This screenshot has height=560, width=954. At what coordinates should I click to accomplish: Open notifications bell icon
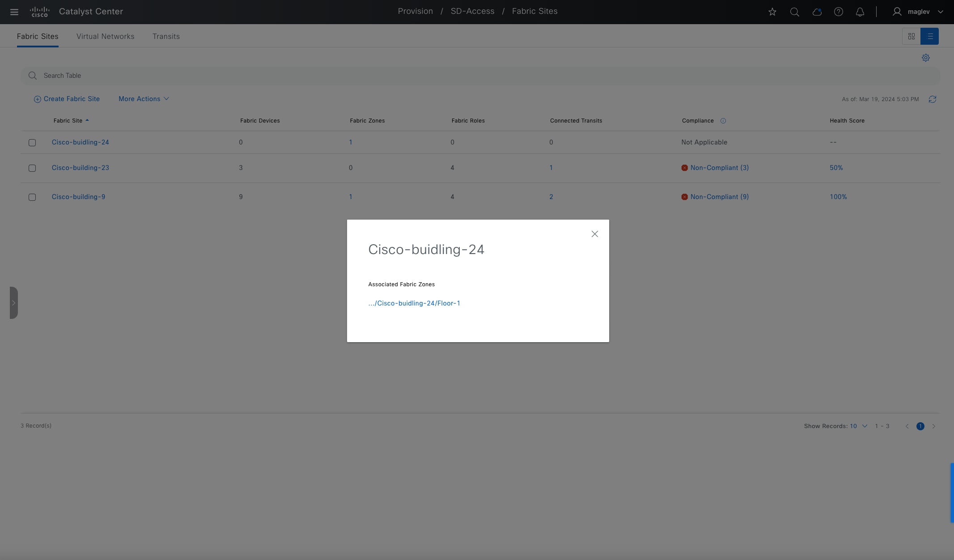860,12
